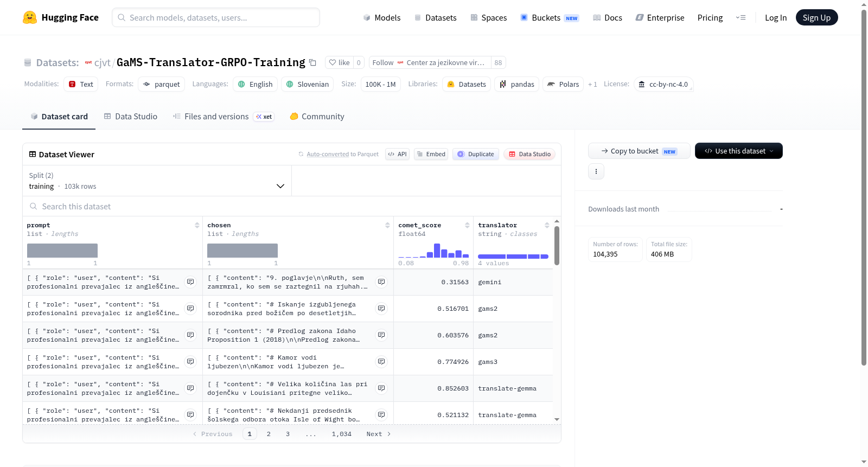Focus the Search models, datasets, users field

pos(216,17)
